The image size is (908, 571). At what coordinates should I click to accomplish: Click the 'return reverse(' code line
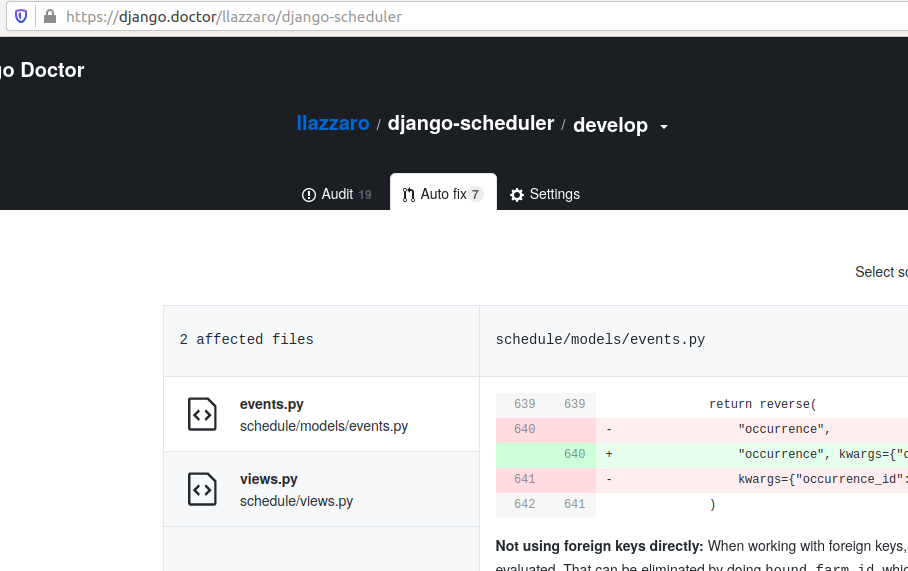[763, 404]
